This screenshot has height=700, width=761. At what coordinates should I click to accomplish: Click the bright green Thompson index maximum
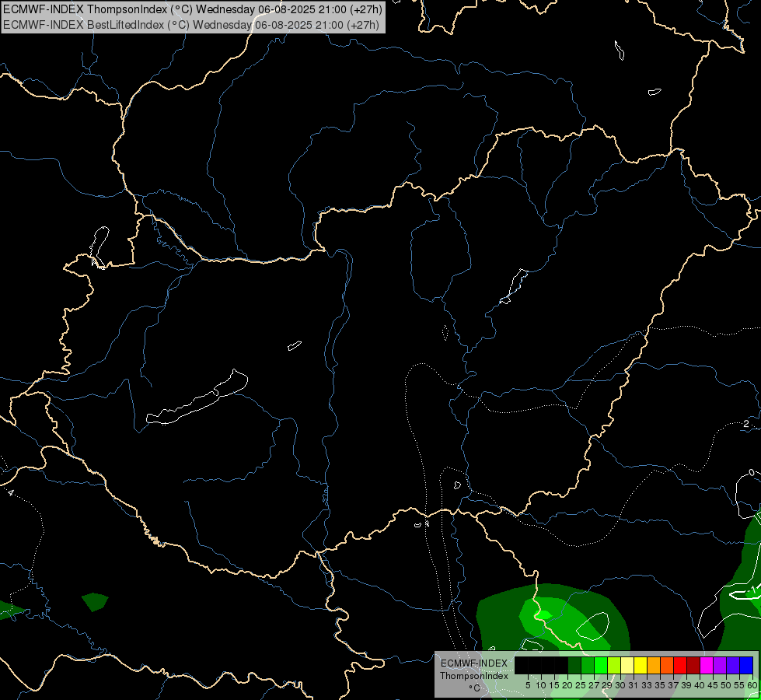tap(543, 615)
